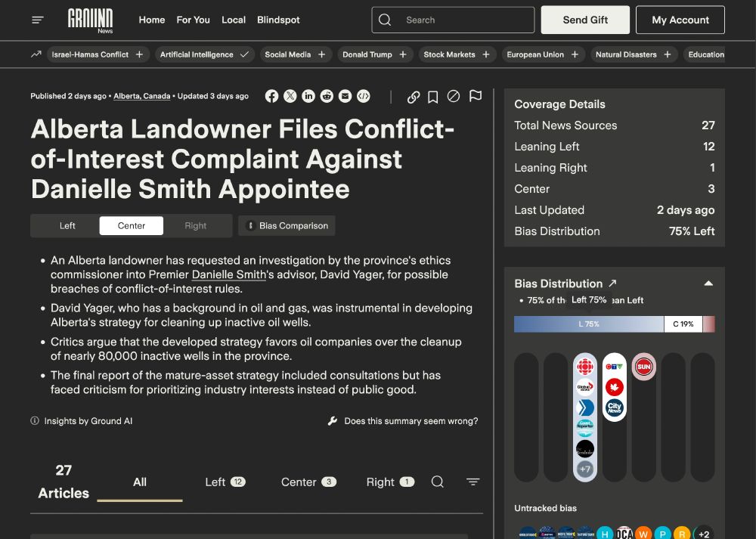Unfollow the Artificial Intelligence topic

click(244, 54)
